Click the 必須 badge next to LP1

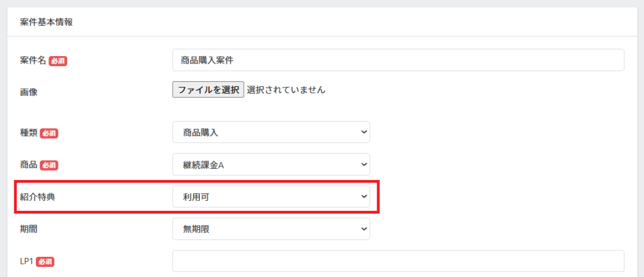point(45,261)
